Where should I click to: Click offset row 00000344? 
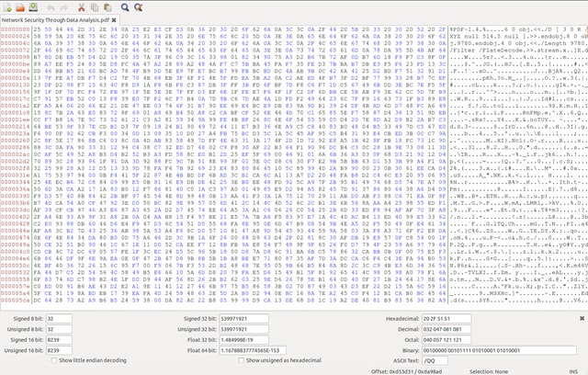[x=16, y=182]
